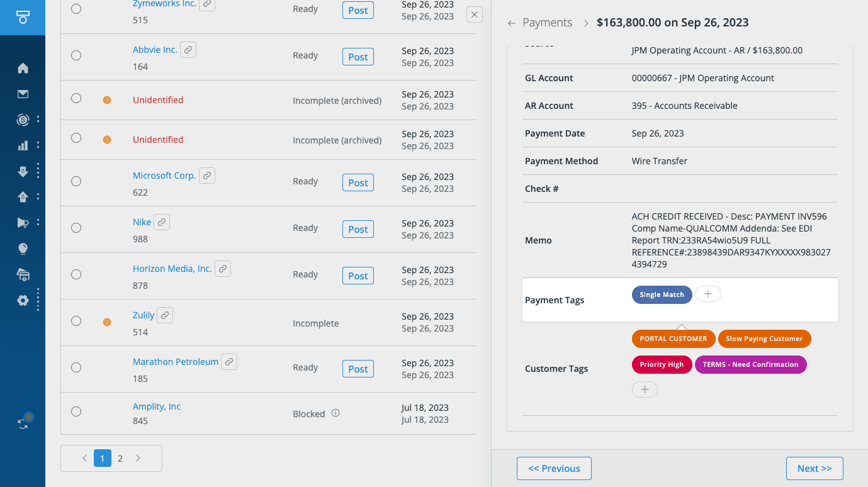Viewport: 868px width, 487px height.
Task: Select the Abbvie Inc. row radio button
Action: (76, 55)
